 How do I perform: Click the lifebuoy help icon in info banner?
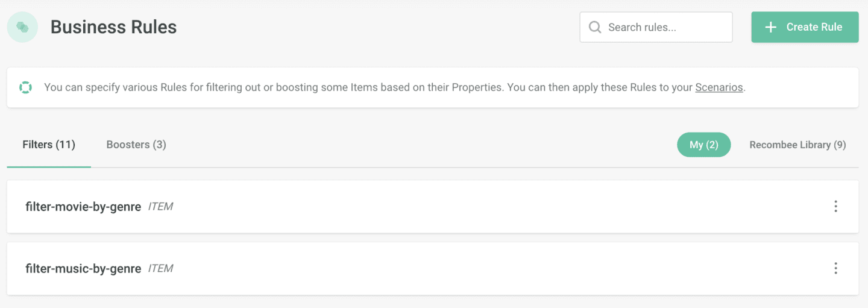click(x=25, y=87)
